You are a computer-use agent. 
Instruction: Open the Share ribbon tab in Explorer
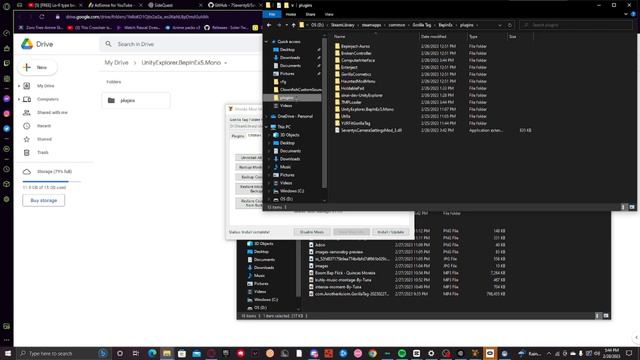pos(311,14)
